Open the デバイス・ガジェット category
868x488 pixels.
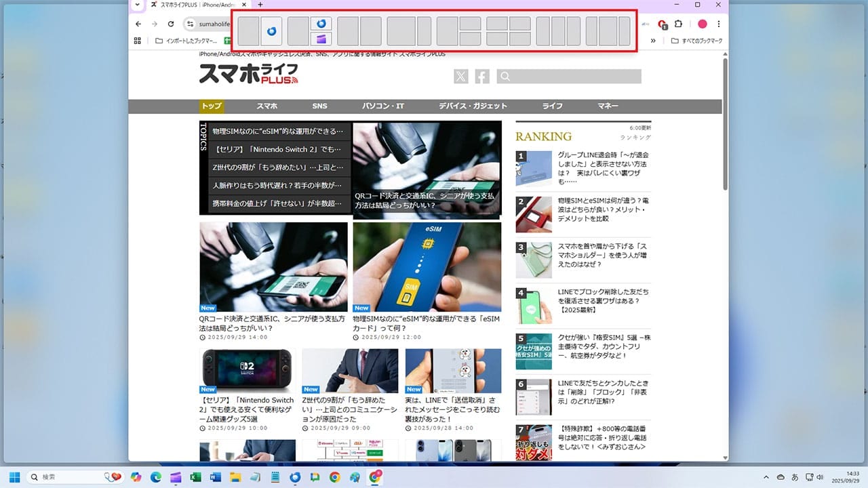coord(473,106)
